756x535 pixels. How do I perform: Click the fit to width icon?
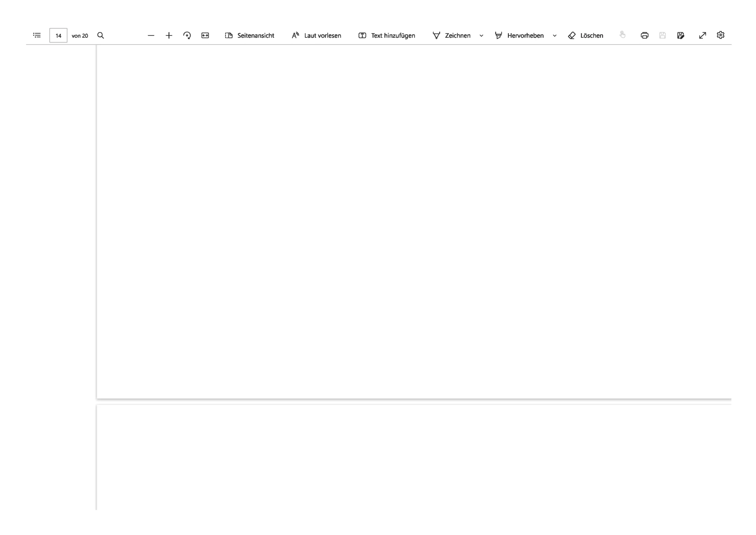[205, 35]
